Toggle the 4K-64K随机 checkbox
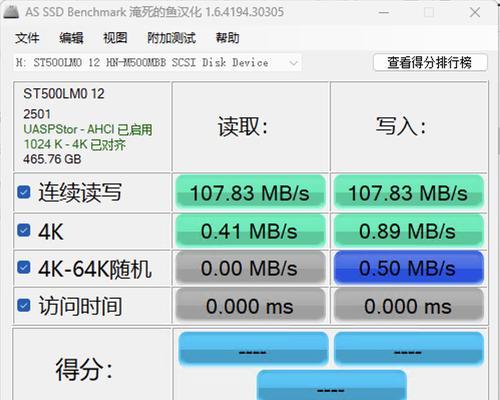This screenshot has height=400, width=500. click(24, 268)
